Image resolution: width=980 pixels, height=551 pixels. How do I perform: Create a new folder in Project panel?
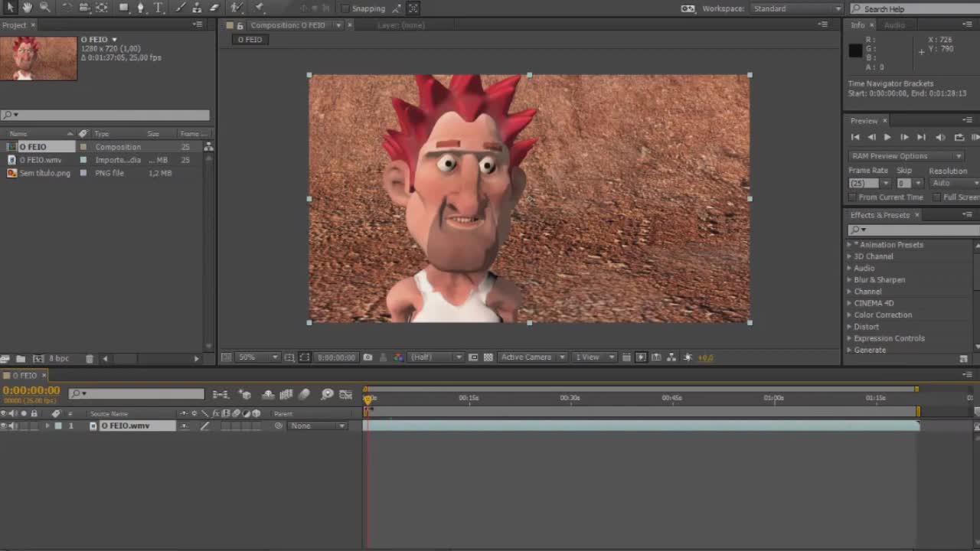[x=21, y=358]
